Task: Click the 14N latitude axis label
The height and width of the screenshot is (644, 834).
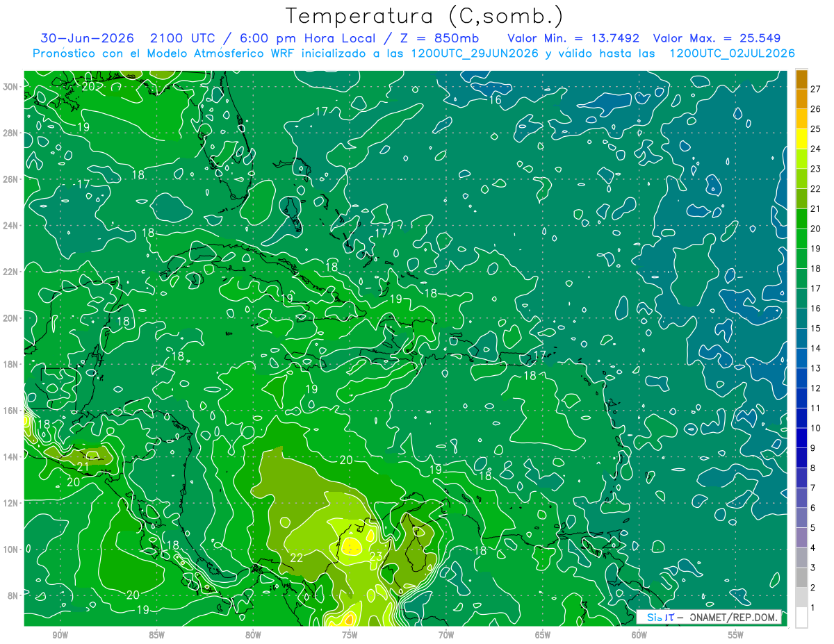Action: 12,456
